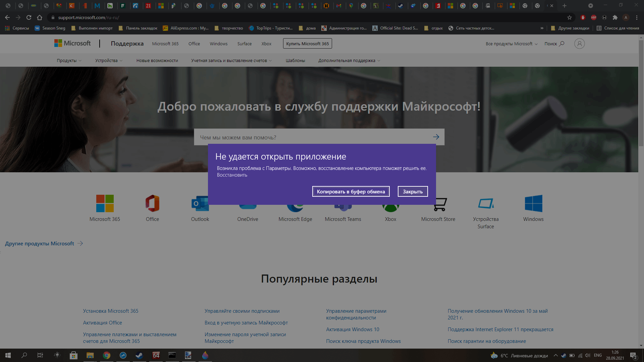Open Chrome three-dot menu
The image size is (644, 362).
tap(637, 17)
